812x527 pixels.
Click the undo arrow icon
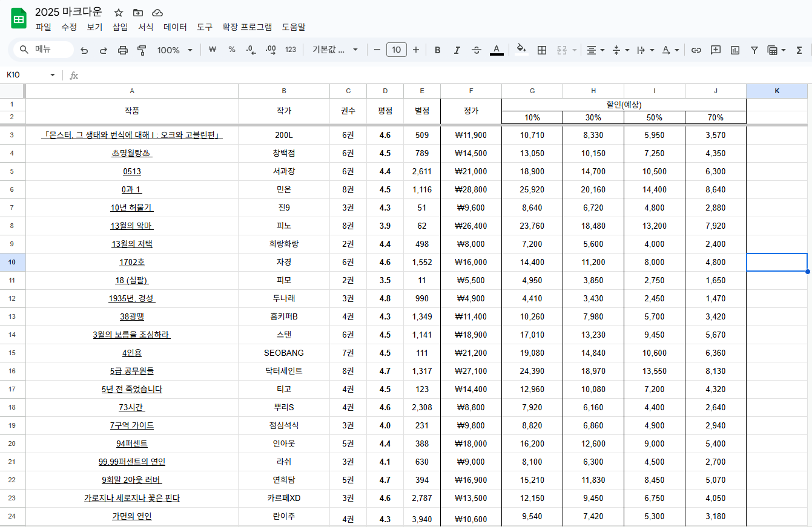click(x=84, y=50)
